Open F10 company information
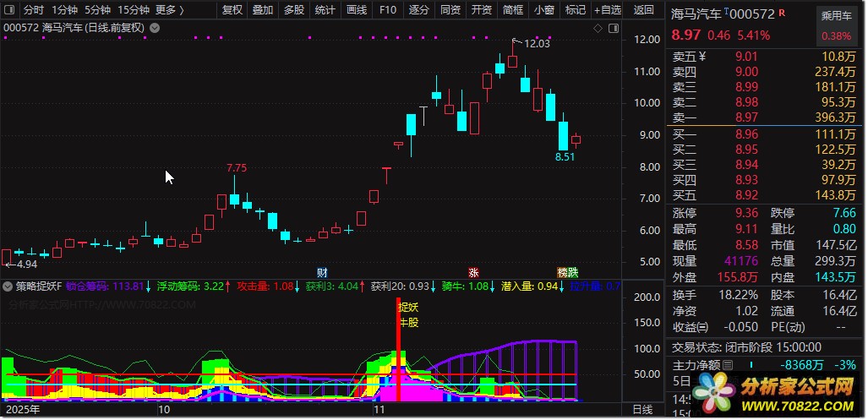Image resolution: width=868 pixels, height=420 pixels. (x=387, y=10)
